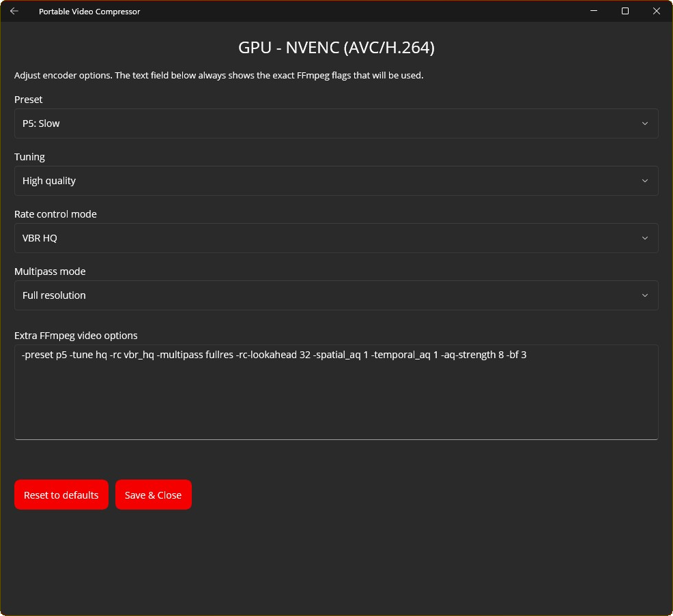Click the chevron on Rate control mode
This screenshot has height=616, width=673.
click(645, 238)
